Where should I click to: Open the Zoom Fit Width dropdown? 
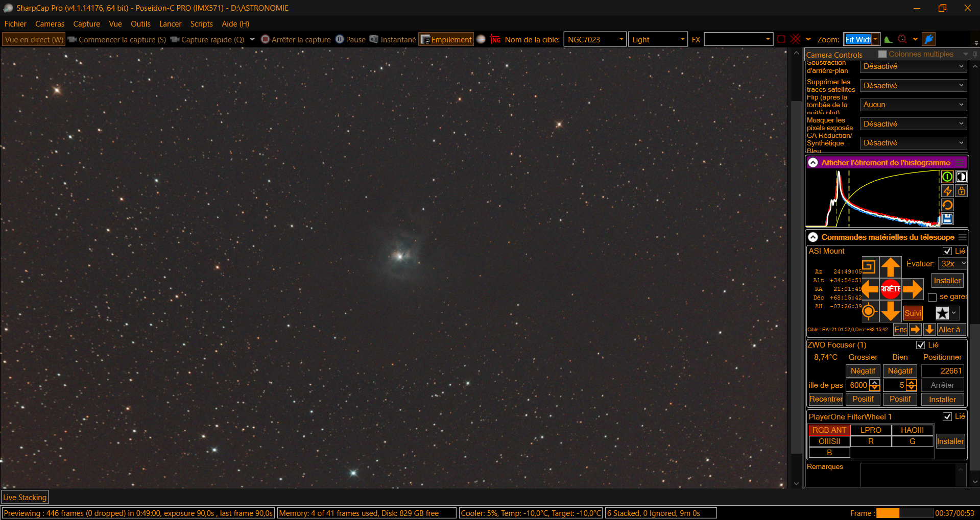875,39
